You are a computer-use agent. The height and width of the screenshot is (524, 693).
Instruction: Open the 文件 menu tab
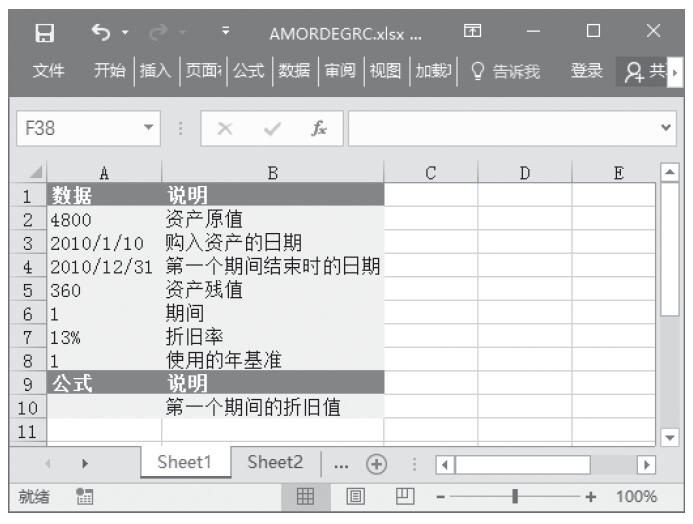point(49,71)
